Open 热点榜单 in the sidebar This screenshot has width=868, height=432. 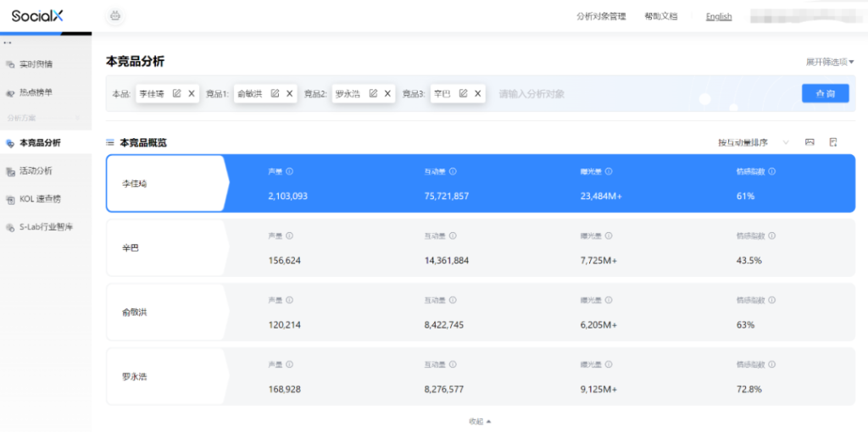click(x=36, y=92)
